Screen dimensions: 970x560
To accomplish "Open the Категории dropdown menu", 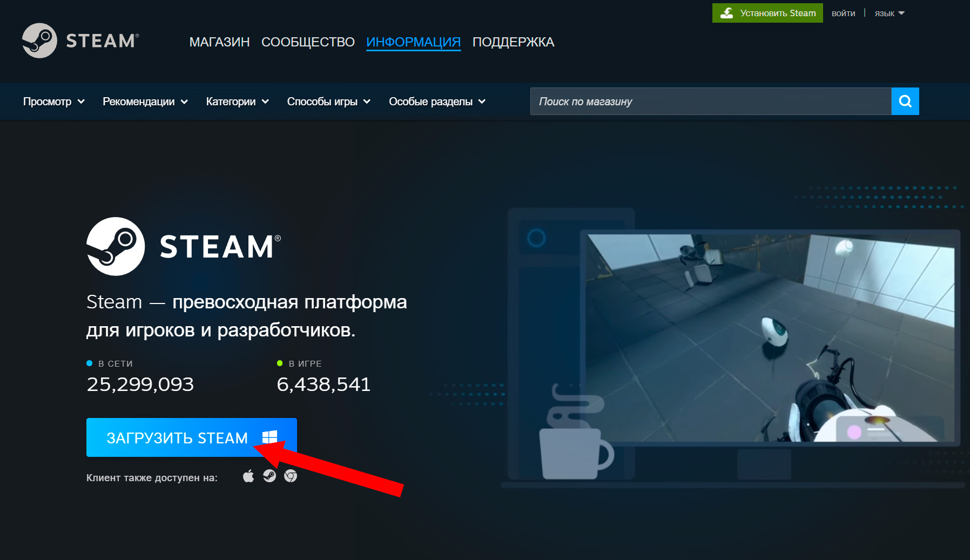I will 237,102.
